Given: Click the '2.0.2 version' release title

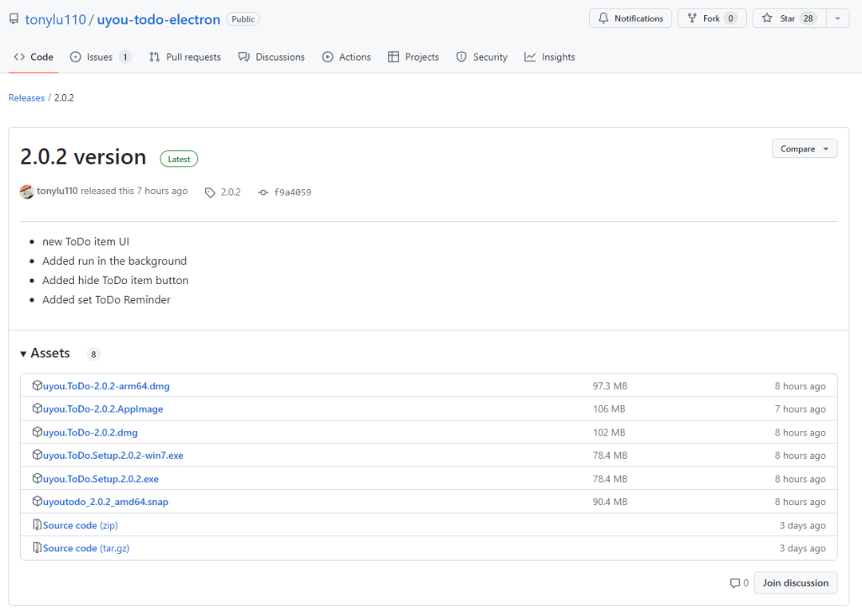Looking at the screenshot, I should [x=83, y=157].
